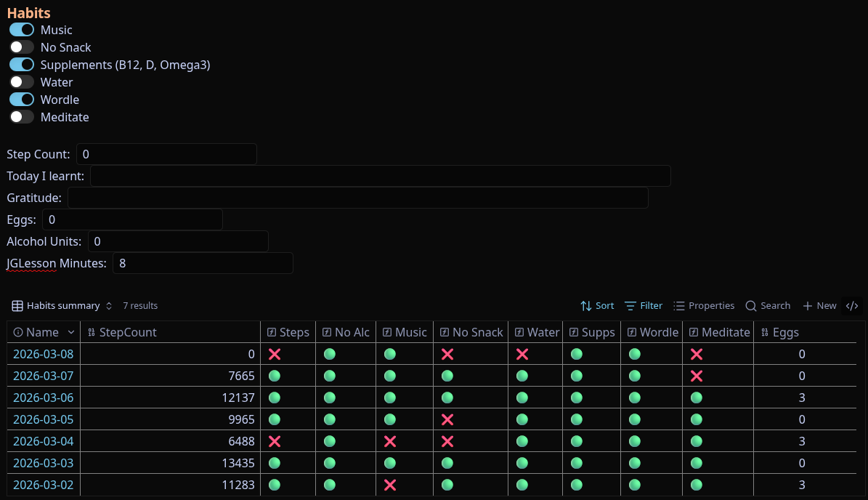Open the Filter icon in toolbar

pos(630,306)
